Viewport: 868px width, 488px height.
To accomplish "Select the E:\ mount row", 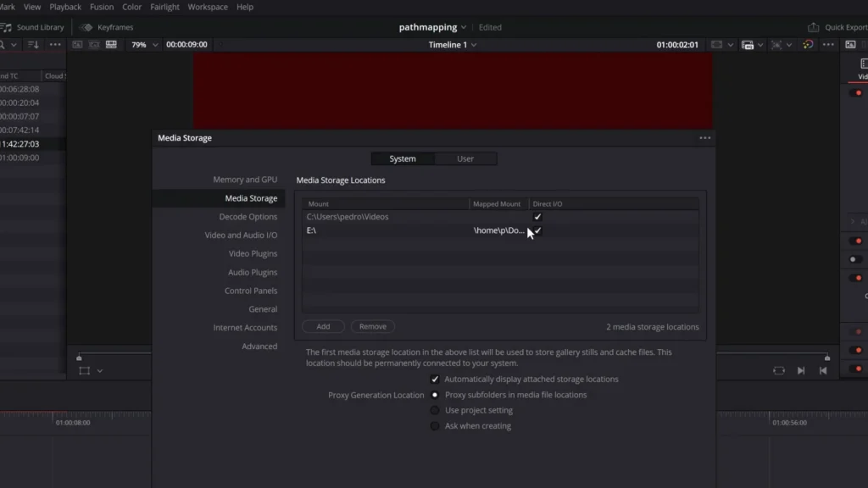I will coord(500,230).
